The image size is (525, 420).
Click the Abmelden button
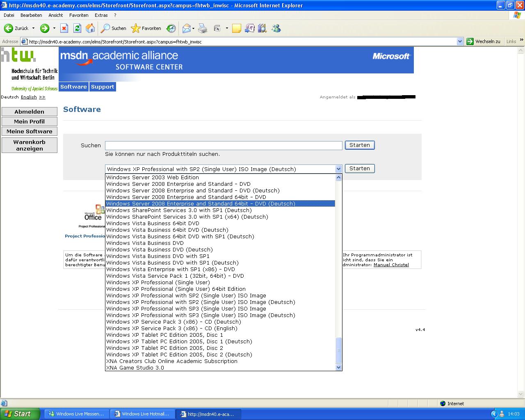[x=30, y=112]
